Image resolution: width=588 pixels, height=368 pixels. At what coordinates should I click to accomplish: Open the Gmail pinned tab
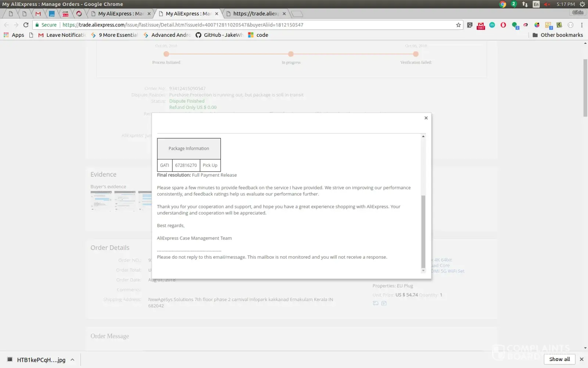click(38, 14)
